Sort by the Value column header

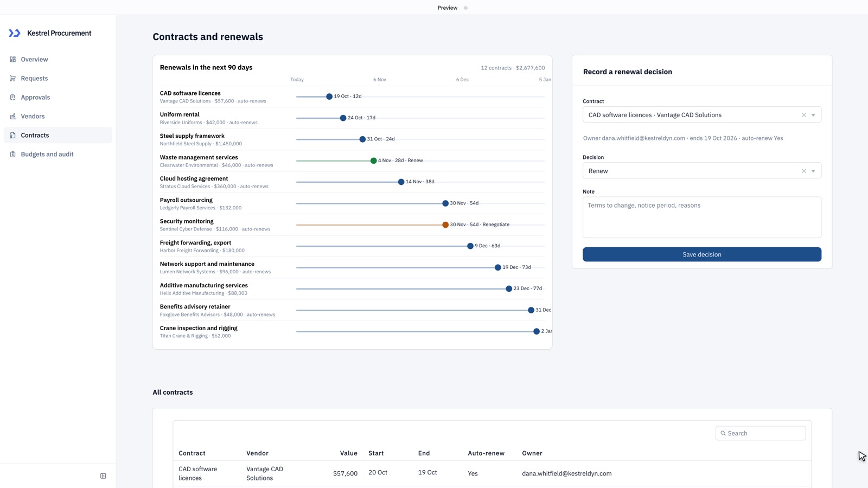click(349, 453)
